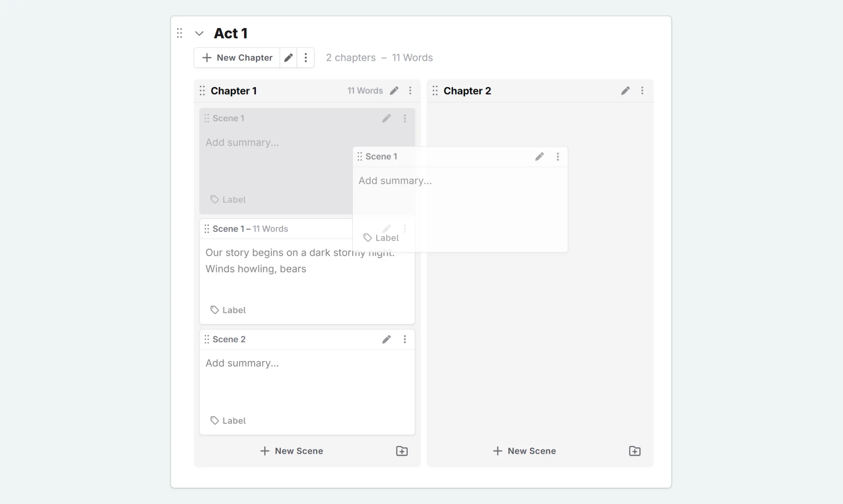Open the pencil editor on the top Scene 1 card
This screenshot has width=843, height=504.
pos(386,118)
